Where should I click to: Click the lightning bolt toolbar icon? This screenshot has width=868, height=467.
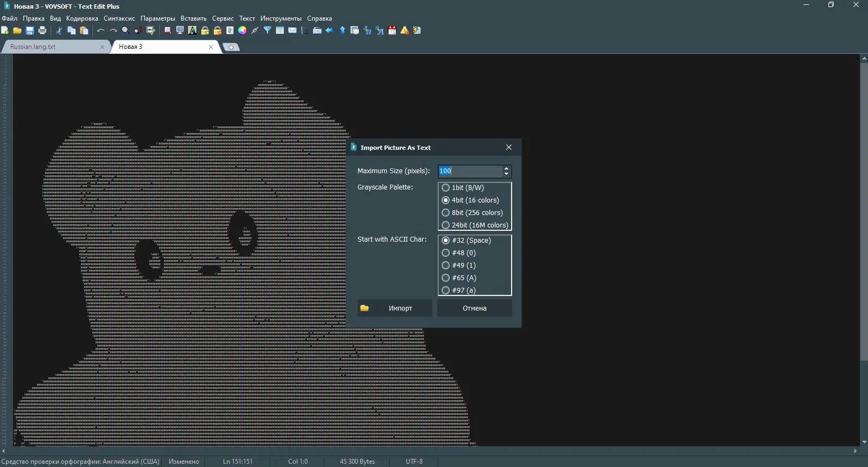tap(417, 30)
